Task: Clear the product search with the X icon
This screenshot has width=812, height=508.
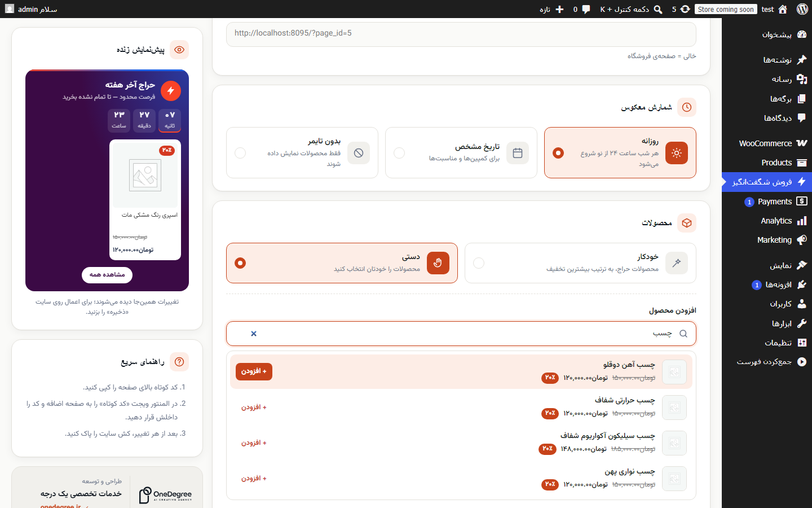Action: [x=254, y=334]
